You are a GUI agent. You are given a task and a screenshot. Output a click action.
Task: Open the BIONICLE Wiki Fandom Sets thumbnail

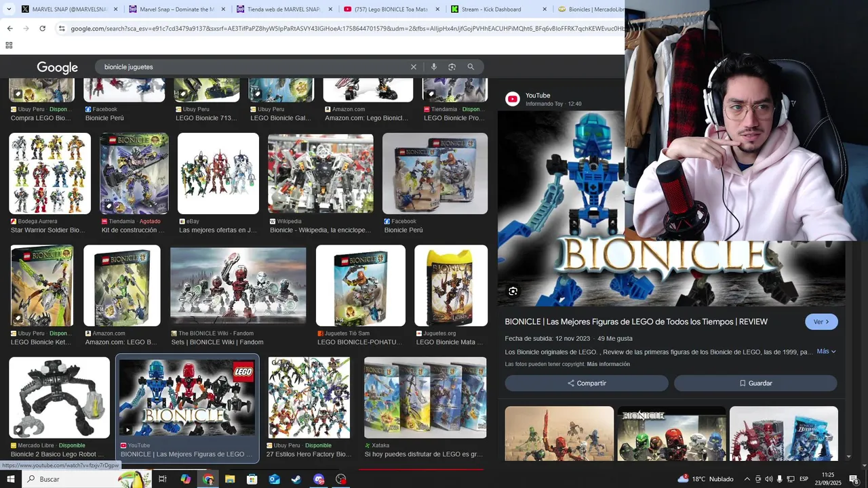click(238, 285)
